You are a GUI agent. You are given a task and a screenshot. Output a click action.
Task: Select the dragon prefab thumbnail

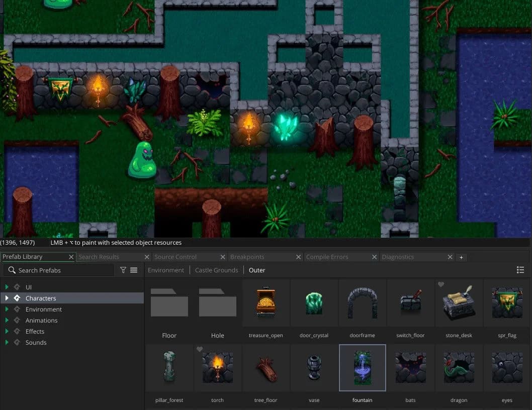point(459,368)
